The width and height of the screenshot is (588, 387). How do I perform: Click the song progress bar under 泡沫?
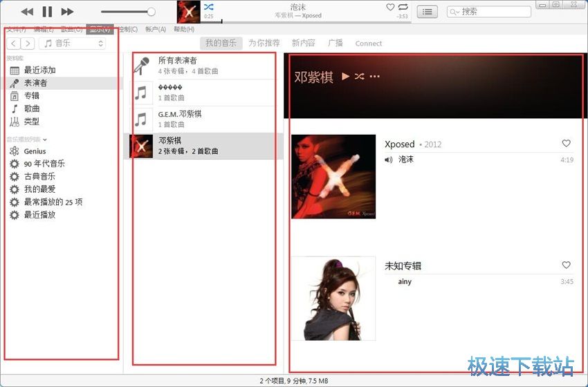[x=306, y=22]
